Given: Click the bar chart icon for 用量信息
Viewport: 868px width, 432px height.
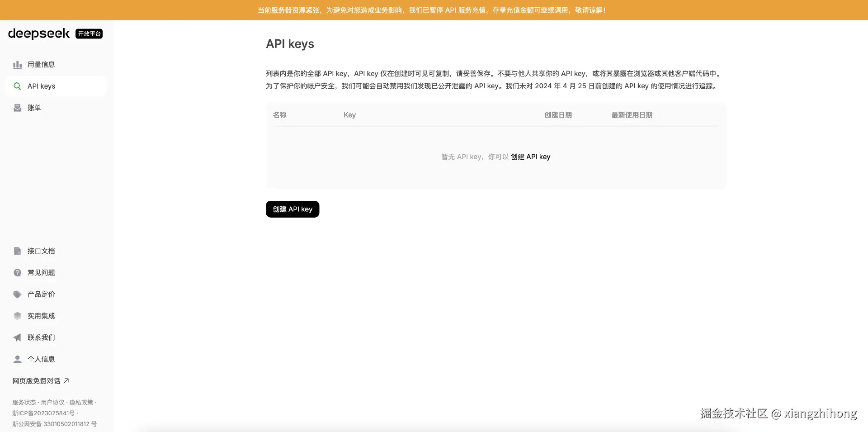Looking at the screenshot, I should [18, 65].
